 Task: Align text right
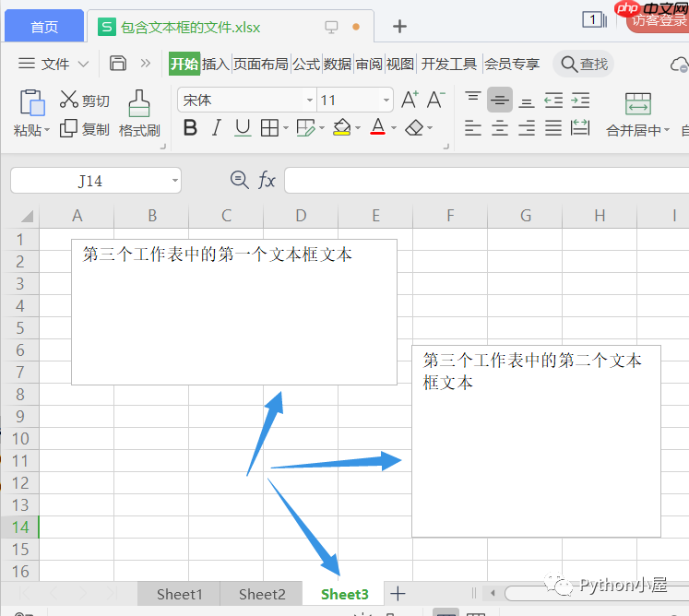point(527,128)
